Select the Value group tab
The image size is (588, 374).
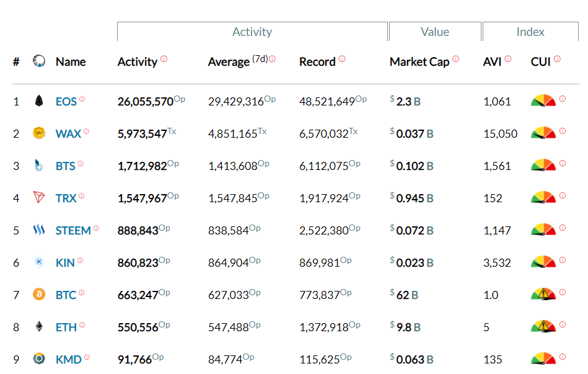[x=435, y=32]
